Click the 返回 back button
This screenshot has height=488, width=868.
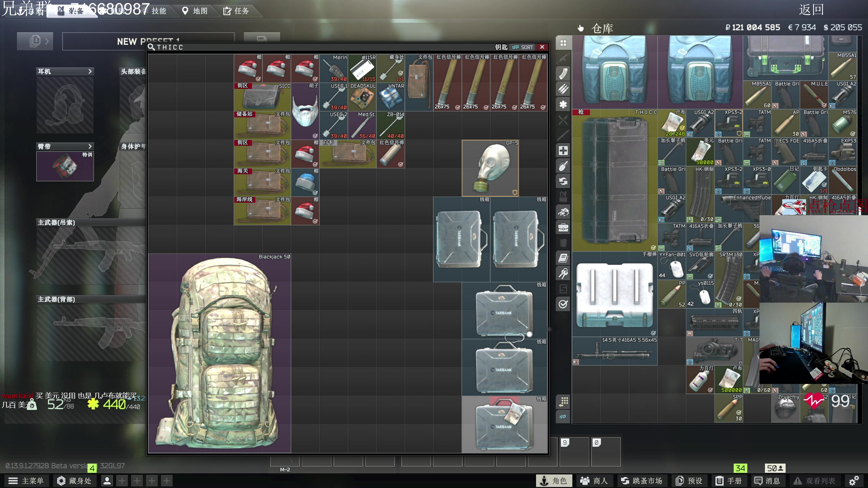pyautogui.click(x=811, y=9)
